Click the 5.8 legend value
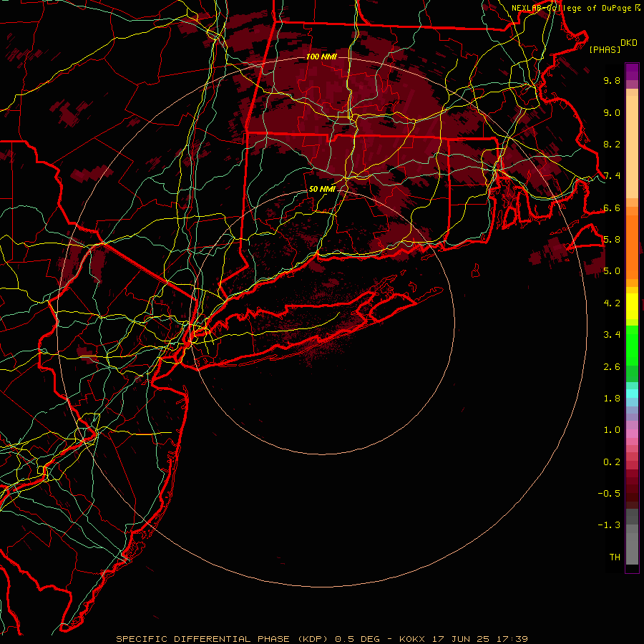The width and height of the screenshot is (644, 644). [612, 240]
